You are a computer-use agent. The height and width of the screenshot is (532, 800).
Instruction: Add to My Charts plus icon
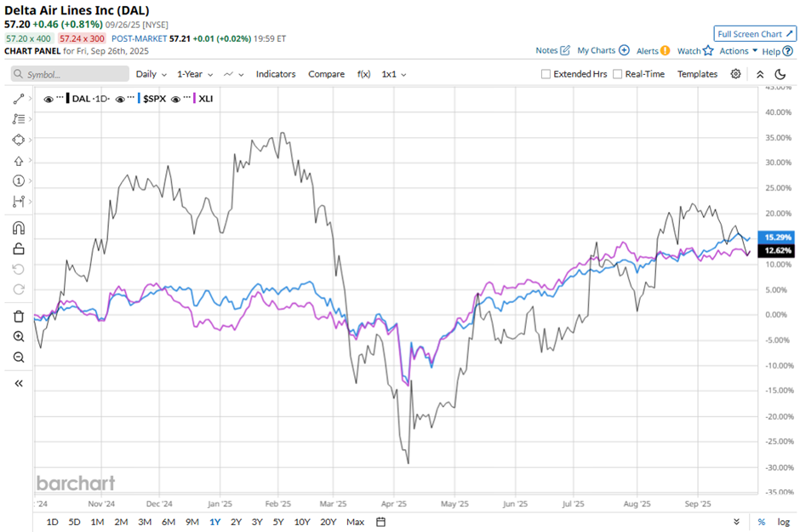pyautogui.click(x=624, y=50)
